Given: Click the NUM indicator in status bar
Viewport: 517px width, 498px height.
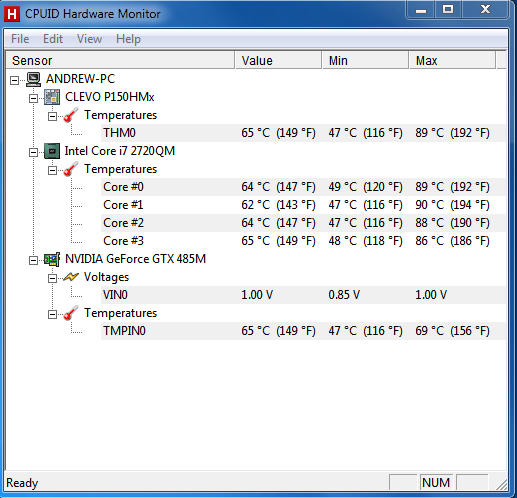Looking at the screenshot, I should (436, 483).
